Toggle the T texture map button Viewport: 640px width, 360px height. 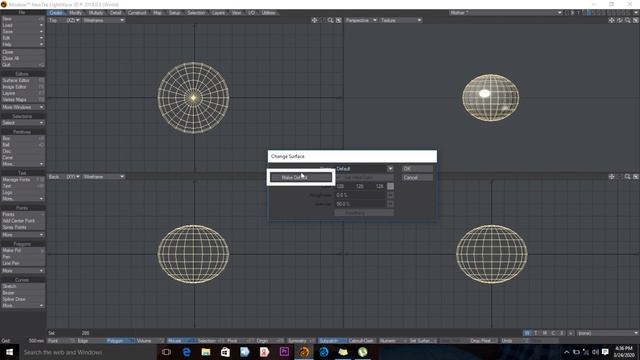click(x=536, y=333)
